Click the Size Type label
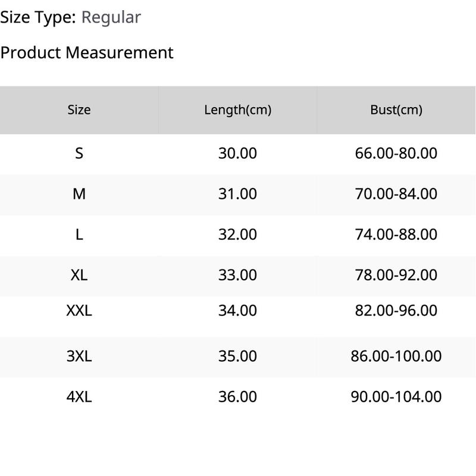 [x=38, y=18]
